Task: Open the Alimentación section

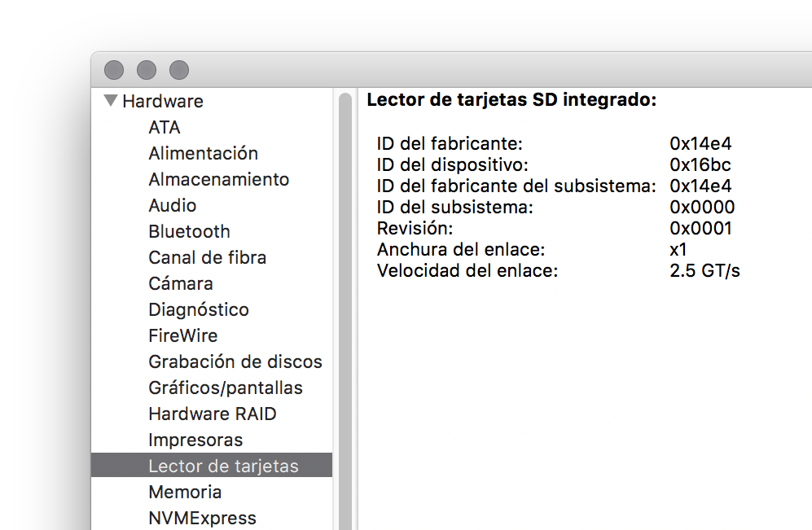Action: pos(203,154)
